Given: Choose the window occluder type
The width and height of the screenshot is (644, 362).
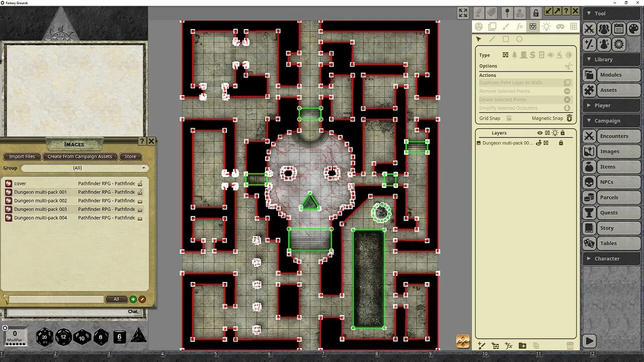Looking at the screenshot, I should [x=542, y=55].
